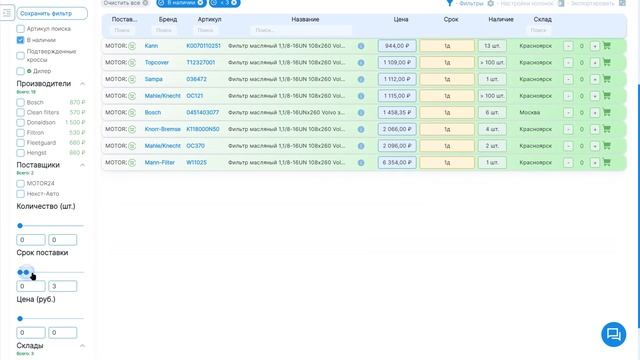Screen dimensions: 640x360
Task: Remove the '< 3' delivery filter chip
Action: pyautogui.click(x=234, y=3)
